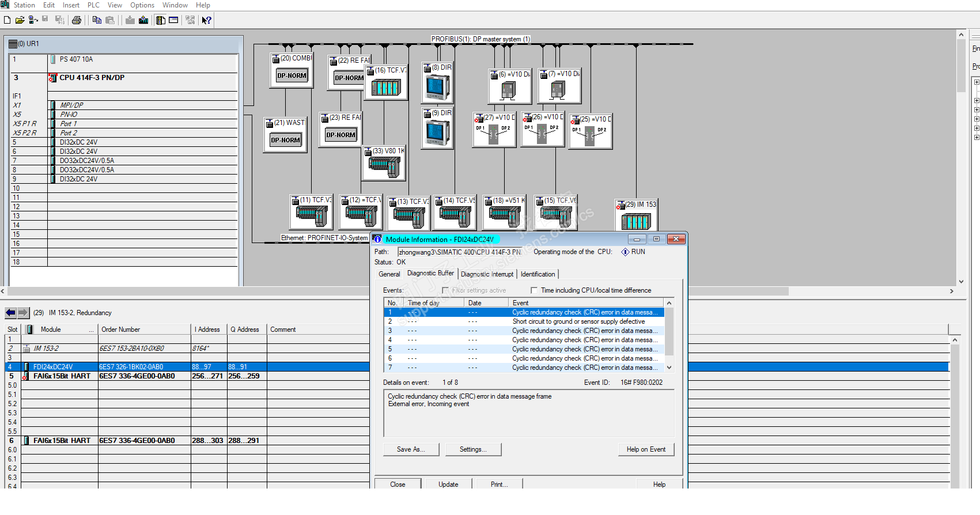980x515 pixels.
Task: Click the Update button
Action: pos(448,484)
